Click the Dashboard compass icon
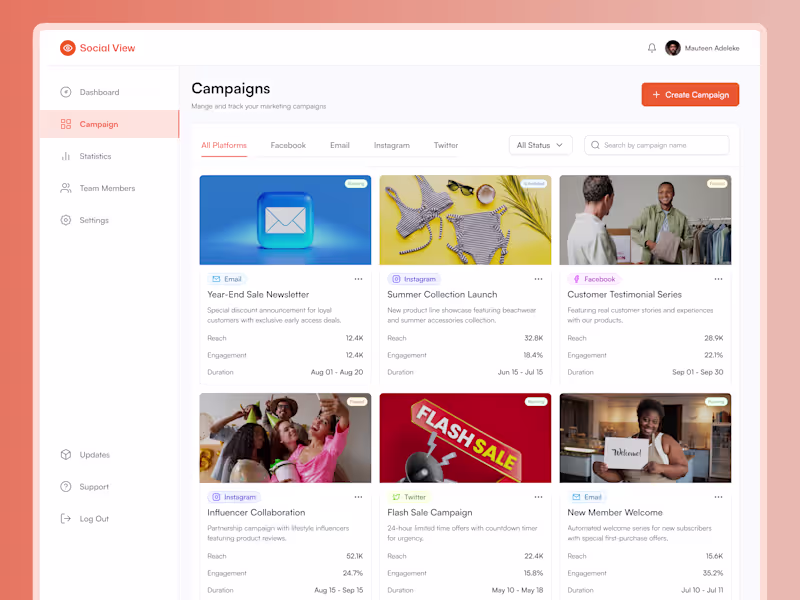This screenshot has height=600, width=800. (66, 92)
